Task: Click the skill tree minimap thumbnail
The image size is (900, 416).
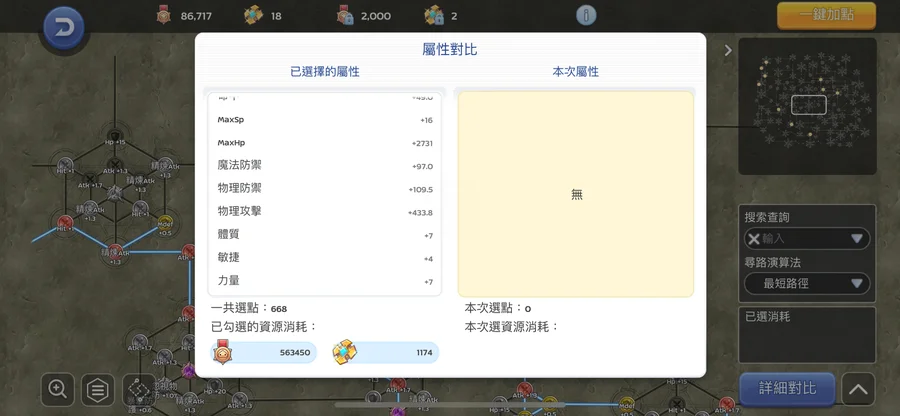Action: point(807,104)
